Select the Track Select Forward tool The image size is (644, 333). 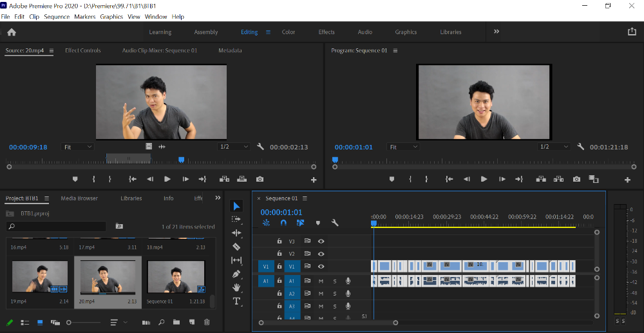click(x=236, y=219)
